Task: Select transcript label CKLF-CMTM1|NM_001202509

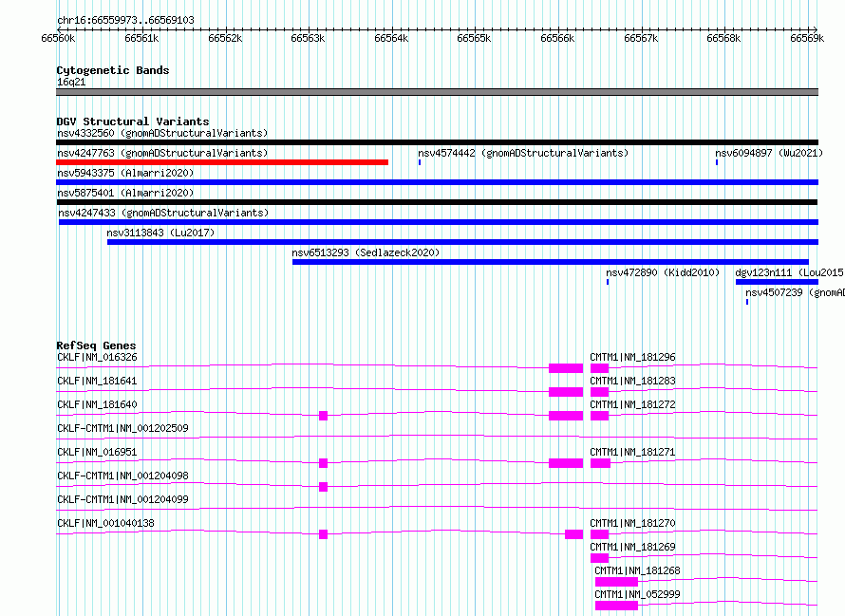Action: point(122,428)
